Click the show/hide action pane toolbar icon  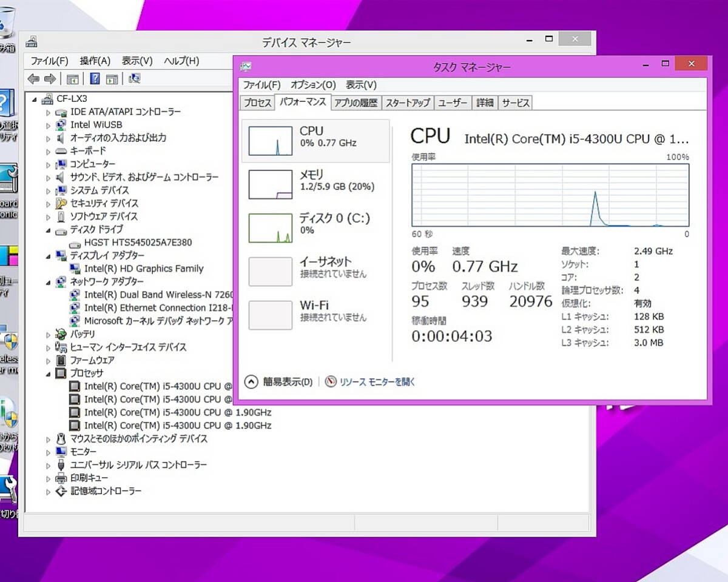click(112, 79)
